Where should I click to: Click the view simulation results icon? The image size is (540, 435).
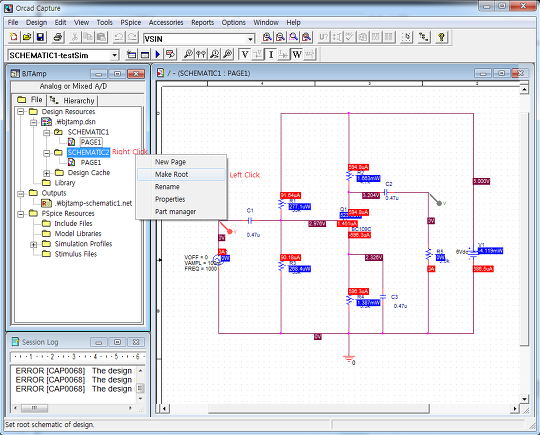(170, 54)
